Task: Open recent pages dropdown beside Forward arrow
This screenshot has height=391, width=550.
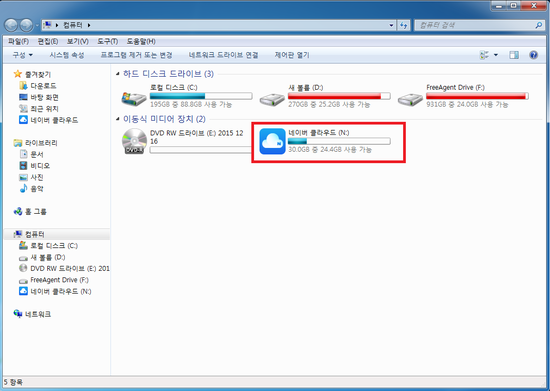Action: coord(37,25)
